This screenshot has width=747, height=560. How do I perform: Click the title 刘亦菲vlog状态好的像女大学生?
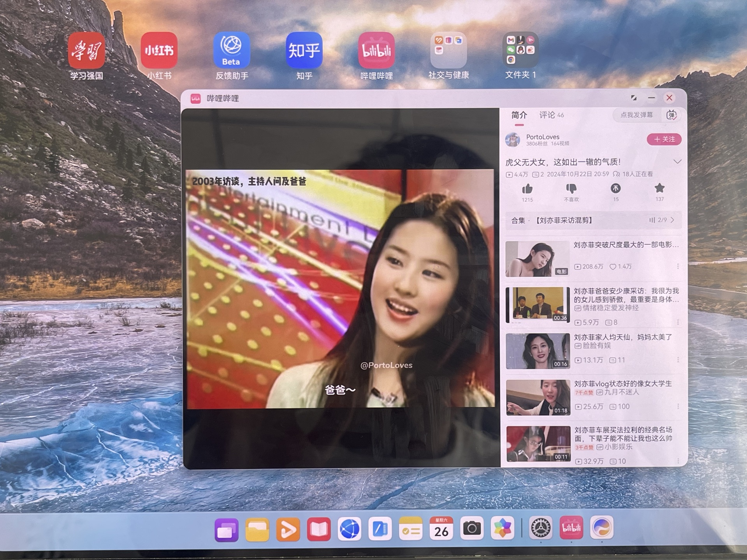[623, 384]
